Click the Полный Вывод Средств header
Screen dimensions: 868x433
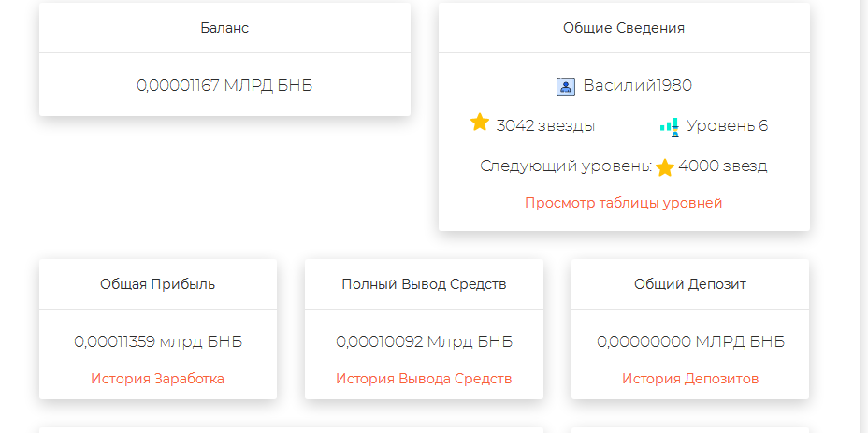tap(424, 284)
